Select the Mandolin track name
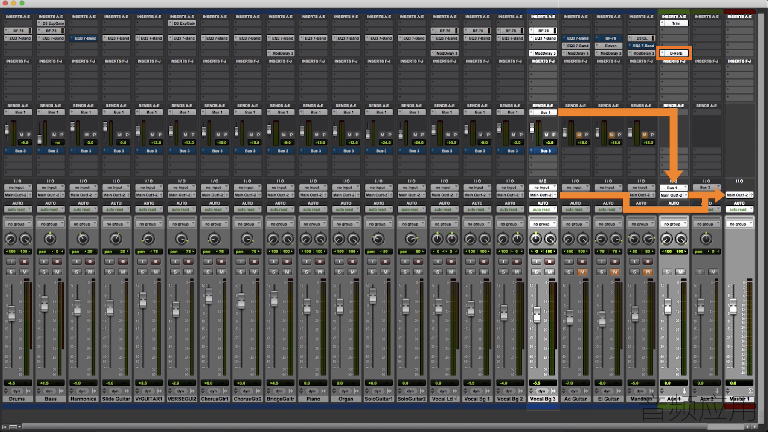The image size is (768, 432). (x=641, y=399)
